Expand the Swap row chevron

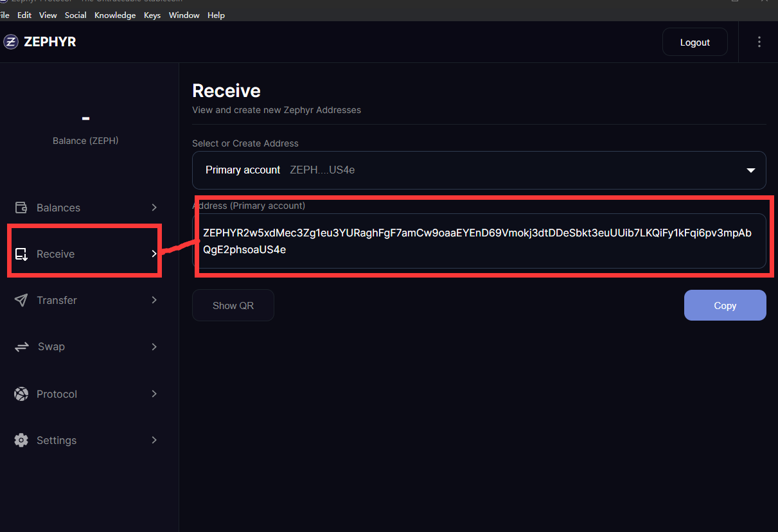tap(154, 346)
